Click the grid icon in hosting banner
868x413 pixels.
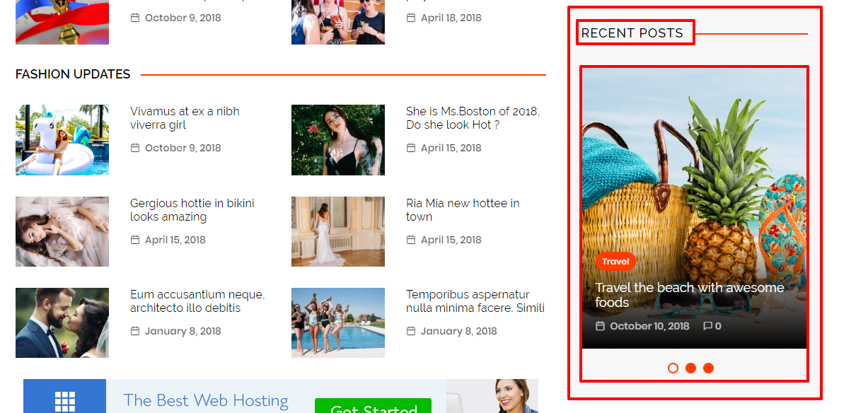tap(64, 400)
